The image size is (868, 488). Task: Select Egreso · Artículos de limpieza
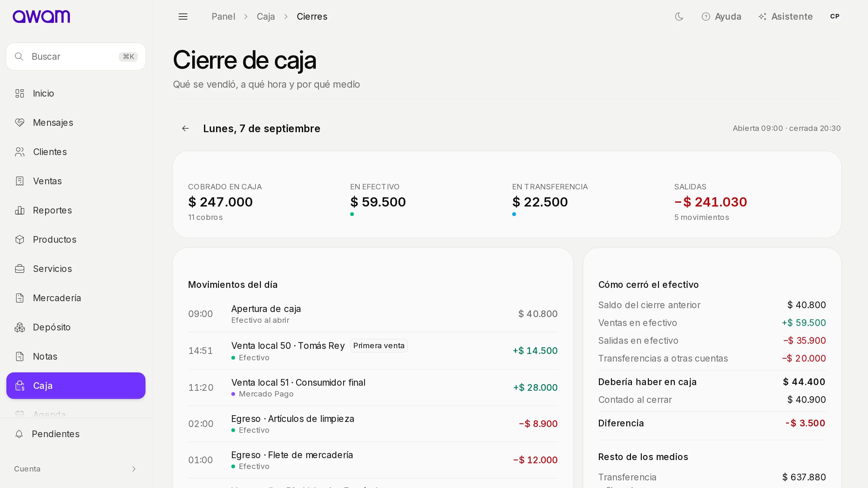click(x=373, y=424)
